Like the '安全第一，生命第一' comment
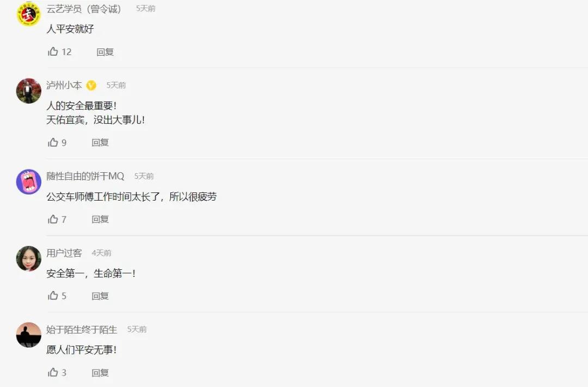This screenshot has height=387, width=588. click(x=53, y=296)
